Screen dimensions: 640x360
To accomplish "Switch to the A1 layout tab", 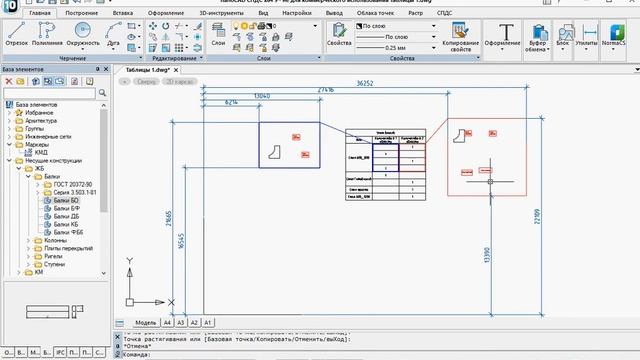I will [x=207, y=323].
